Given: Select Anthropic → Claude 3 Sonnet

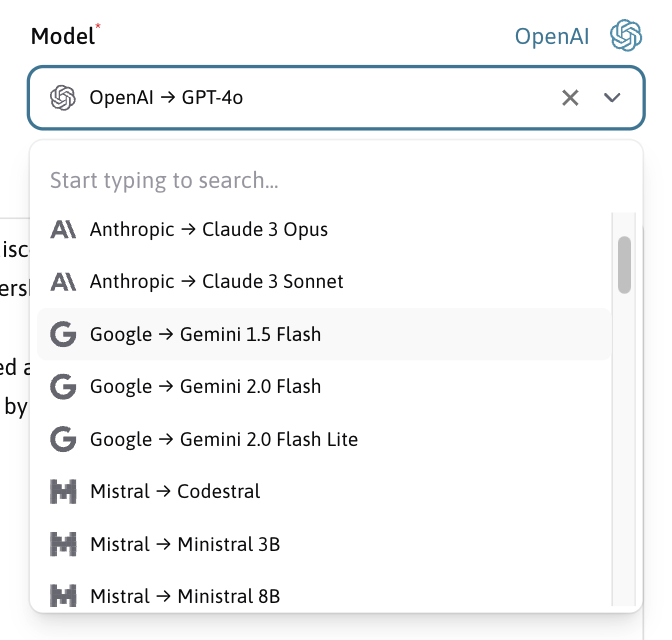Looking at the screenshot, I should 324,282.
